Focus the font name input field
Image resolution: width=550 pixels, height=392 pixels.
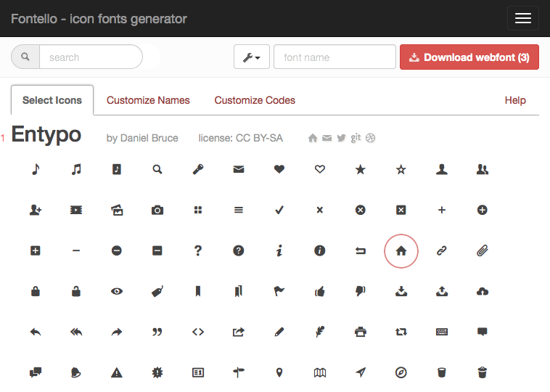334,57
